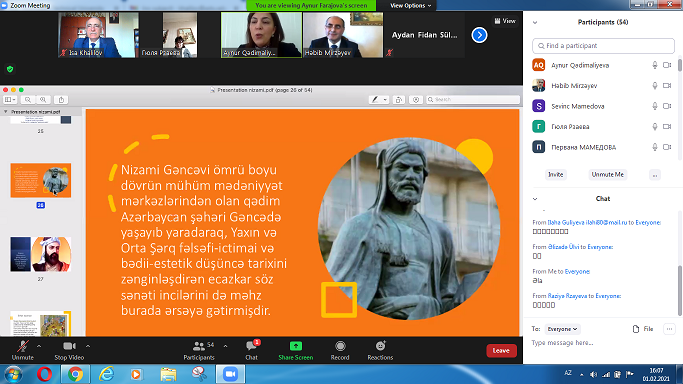Expand the Everyone recipient dropdown
This screenshot has width=683, height=384.
[x=562, y=329]
